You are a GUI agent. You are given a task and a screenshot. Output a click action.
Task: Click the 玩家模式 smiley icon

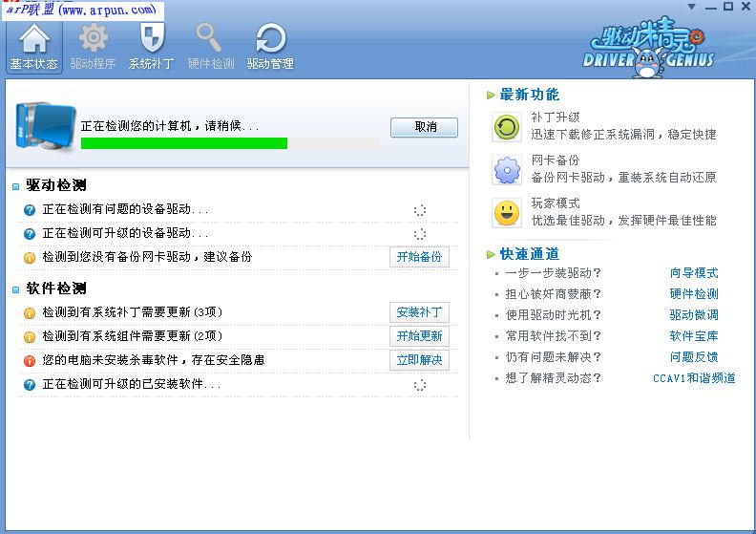click(507, 213)
